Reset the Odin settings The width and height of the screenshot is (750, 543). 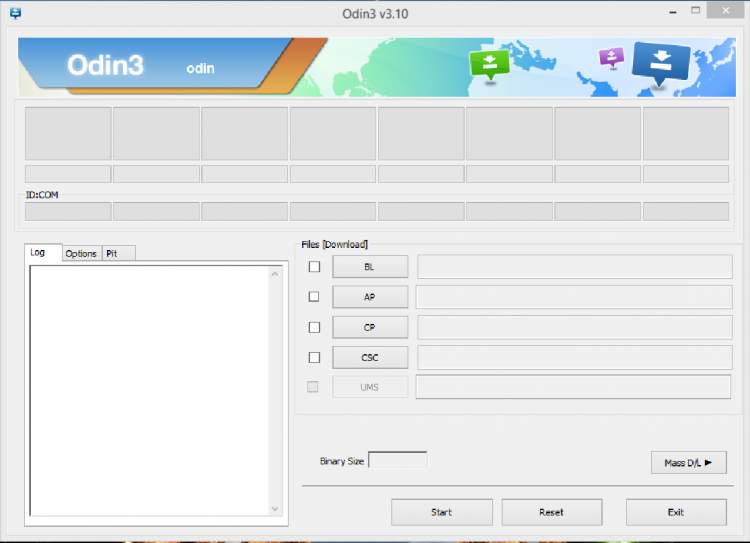551,512
